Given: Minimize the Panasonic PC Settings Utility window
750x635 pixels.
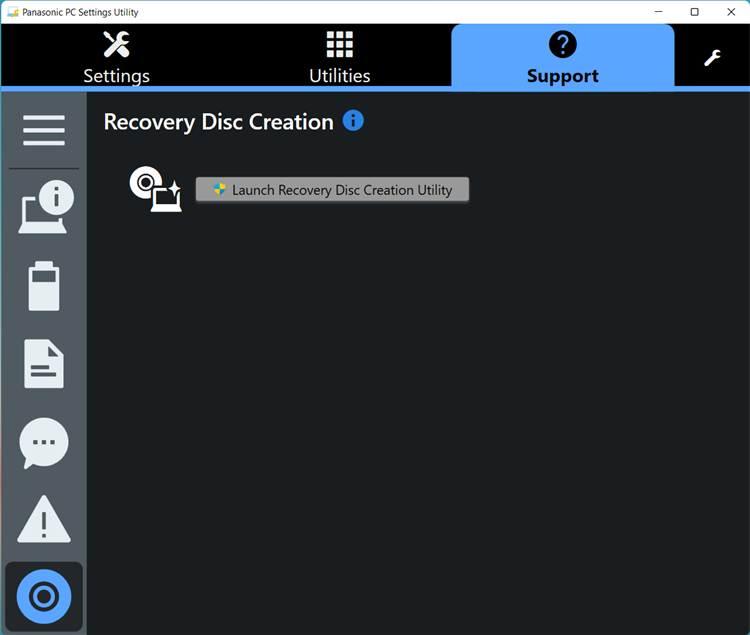Looking at the screenshot, I should point(658,12).
